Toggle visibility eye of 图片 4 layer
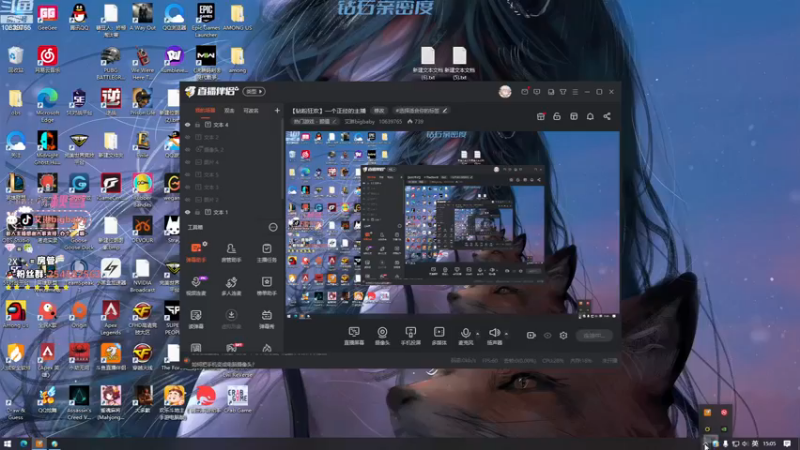The height and width of the screenshot is (450, 800). (x=188, y=162)
